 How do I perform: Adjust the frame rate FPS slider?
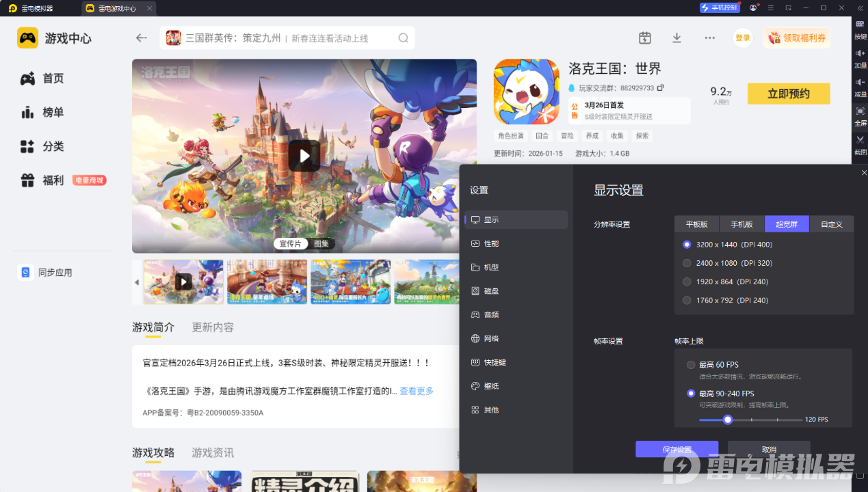click(728, 420)
